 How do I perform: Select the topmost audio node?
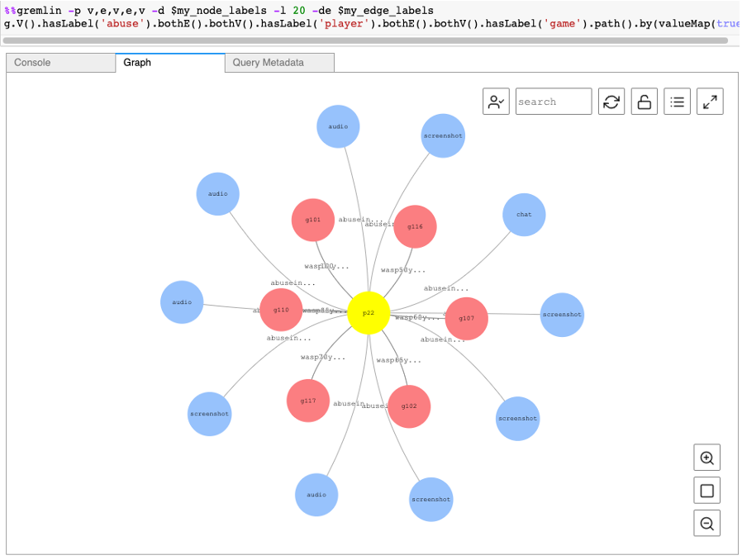(x=338, y=126)
